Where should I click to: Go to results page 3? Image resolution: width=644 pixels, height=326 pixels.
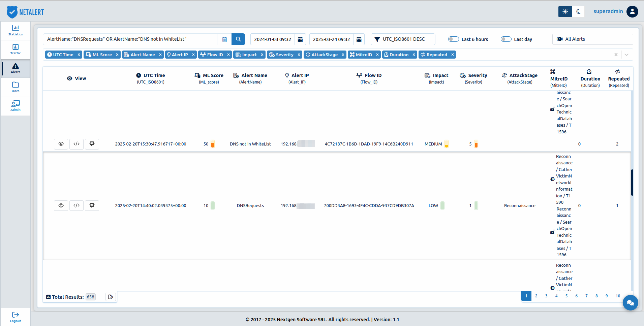[x=546, y=296]
